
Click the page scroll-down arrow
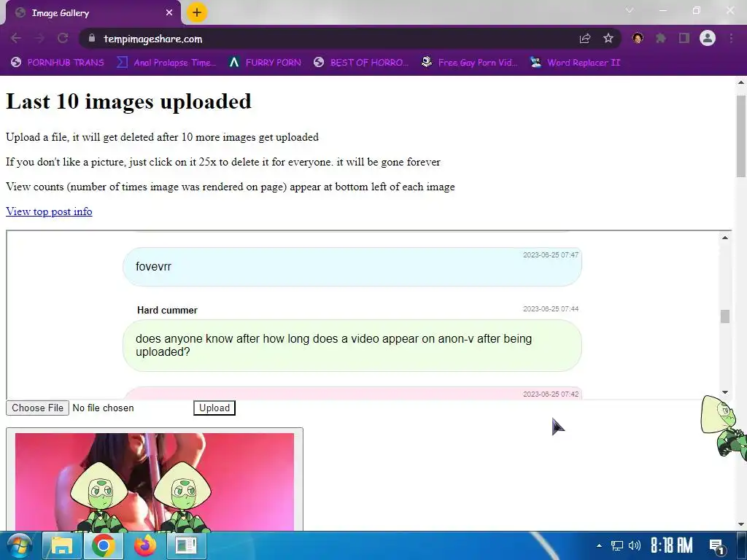coord(741,525)
